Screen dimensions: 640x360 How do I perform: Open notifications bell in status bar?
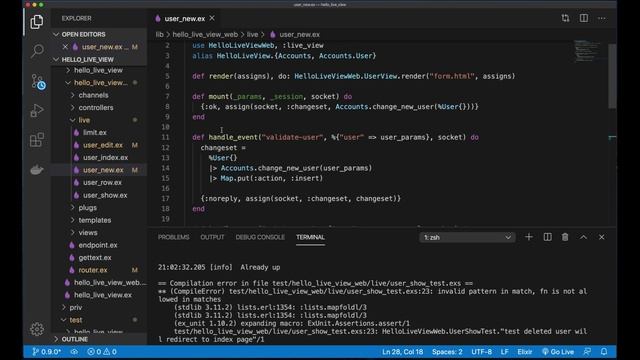[x=604, y=352]
